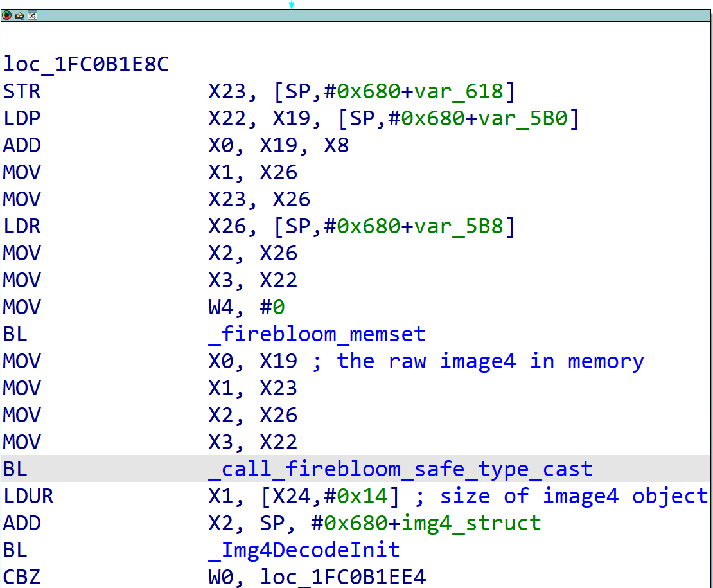Click the W4, #0 operand
This screenshot has width=713, height=588.
coord(246,307)
